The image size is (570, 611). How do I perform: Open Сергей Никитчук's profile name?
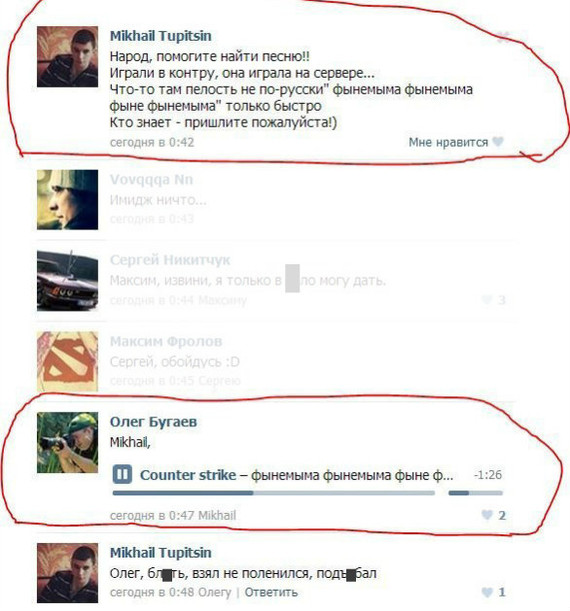tap(170, 260)
